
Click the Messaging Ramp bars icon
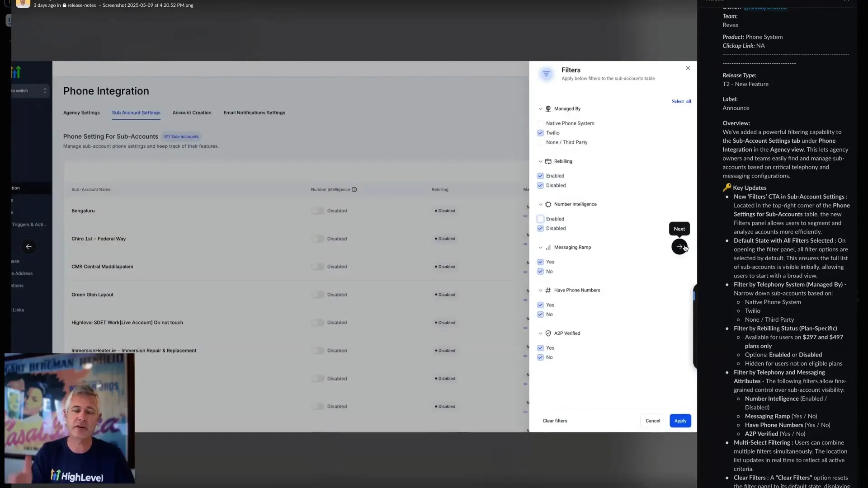coord(548,248)
